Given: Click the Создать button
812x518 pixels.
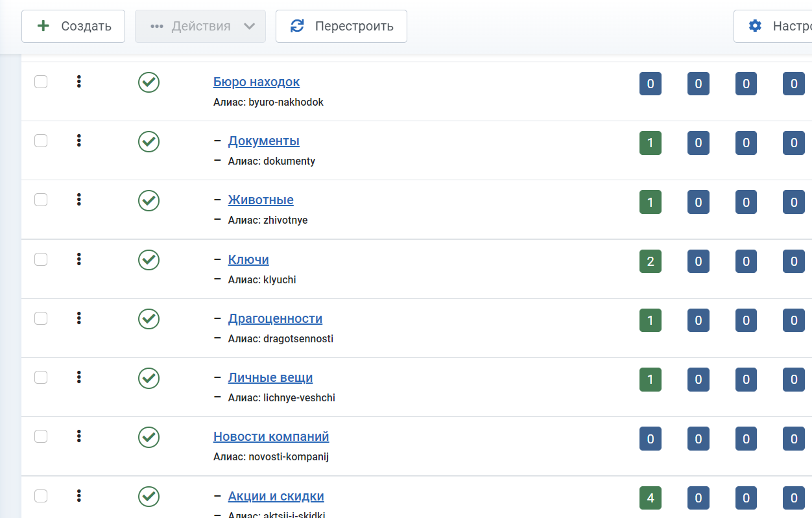Looking at the screenshot, I should tap(73, 27).
